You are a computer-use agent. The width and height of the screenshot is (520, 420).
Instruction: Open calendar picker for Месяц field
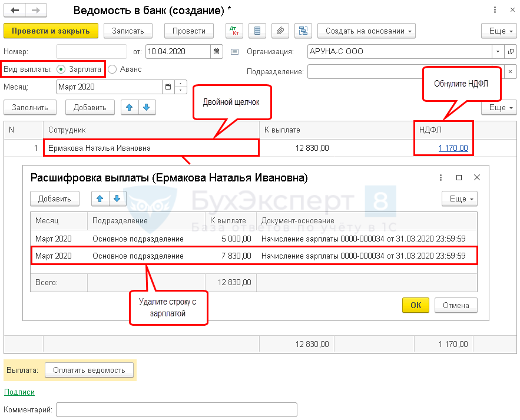[x=168, y=87]
